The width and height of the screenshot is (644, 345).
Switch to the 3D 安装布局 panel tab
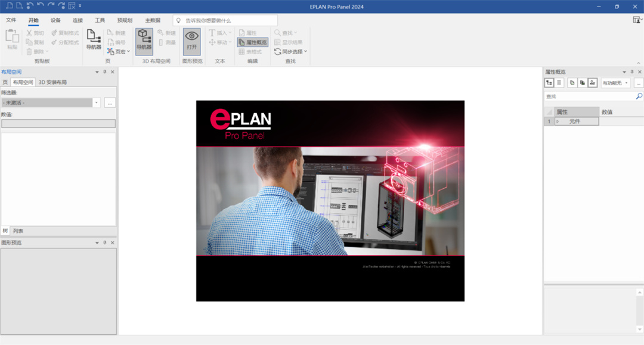(52, 82)
